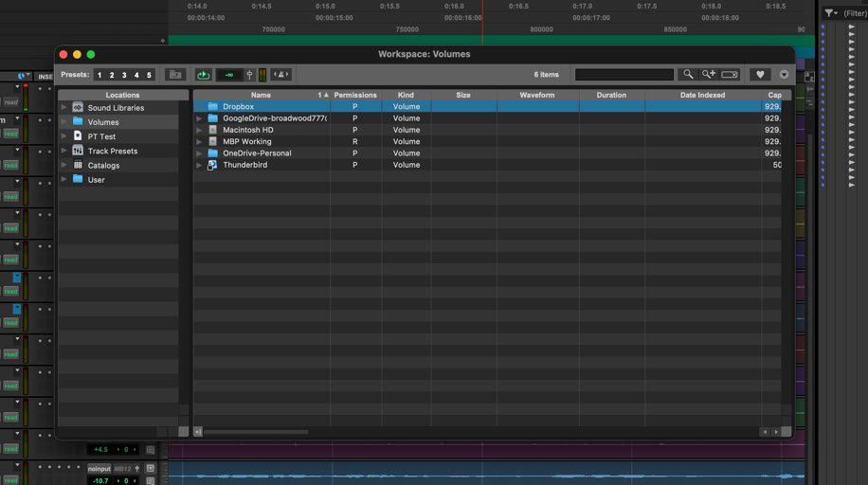Toggle the green loop preview button
The image size is (868, 485).
[x=203, y=75]
